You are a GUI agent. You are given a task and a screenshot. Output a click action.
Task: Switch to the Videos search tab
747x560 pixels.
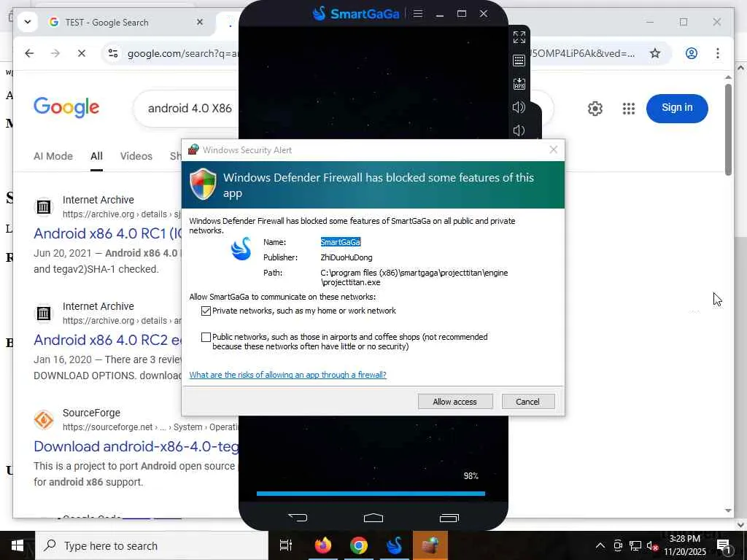(x=136, y=156)
